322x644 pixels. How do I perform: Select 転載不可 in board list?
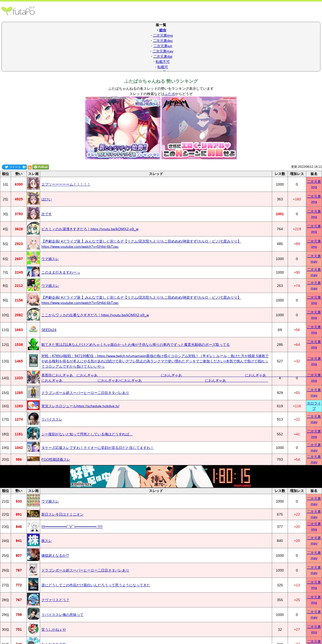click(163, 62)
